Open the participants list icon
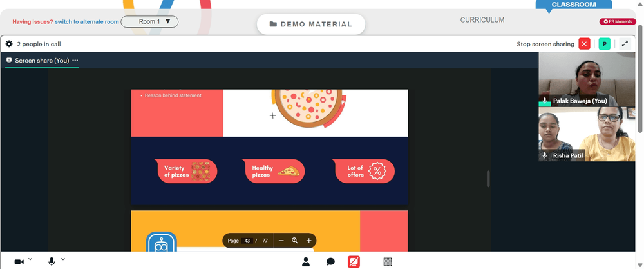The width and height of the screenshot is (644, 269). 305,262
